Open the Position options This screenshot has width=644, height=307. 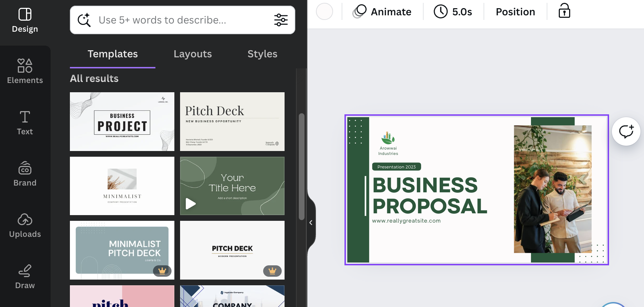[515, 12]
